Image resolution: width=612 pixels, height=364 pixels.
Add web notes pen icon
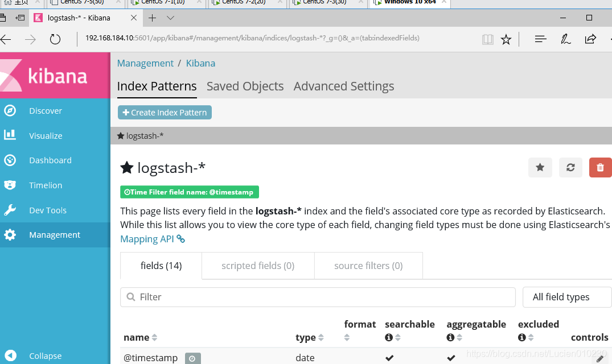565,39
